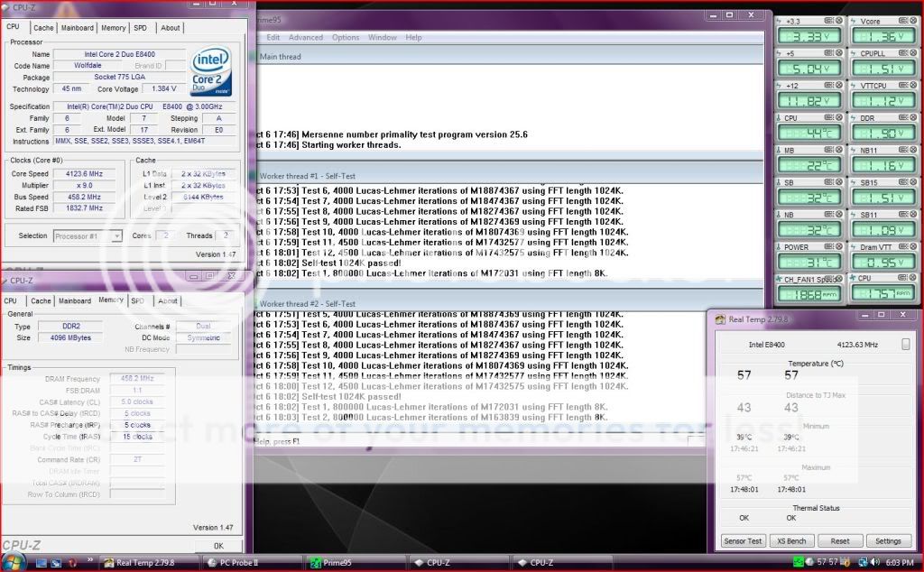Select the Real Temp 2.79.8 taskbar button
924x572 pixels.
click(x=149, y=563)
